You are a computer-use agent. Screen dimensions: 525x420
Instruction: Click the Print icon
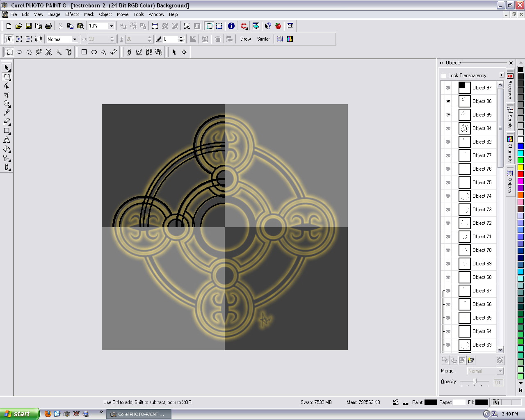(x=48, y=26)
